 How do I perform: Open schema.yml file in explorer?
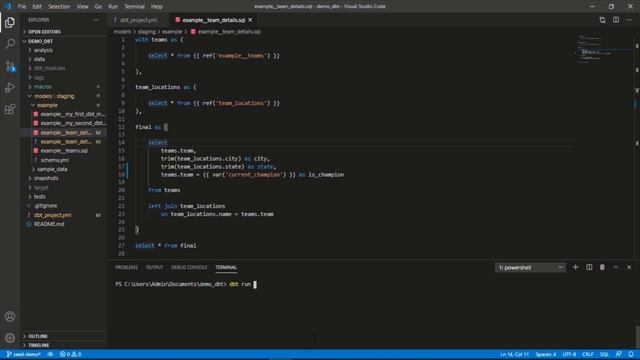pyautogui.click(x=55, y=160)
